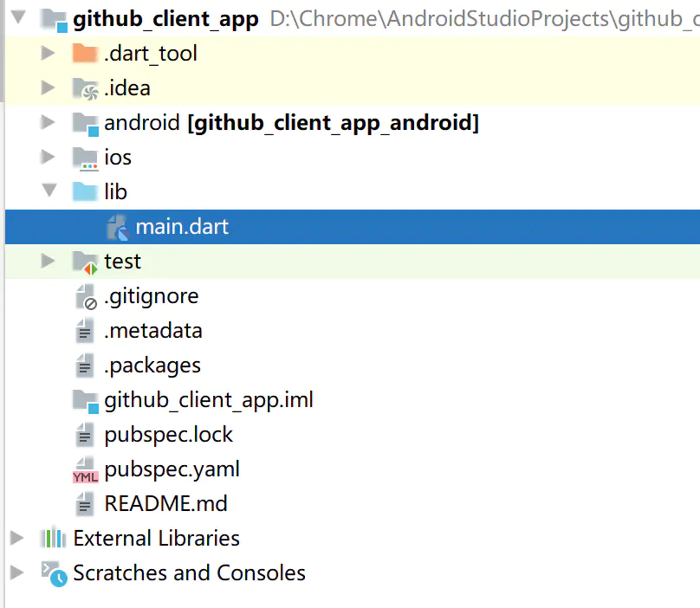Expand the android folder arrow
Viewport: 700px width, 608px height.
[x=49, y=123]
